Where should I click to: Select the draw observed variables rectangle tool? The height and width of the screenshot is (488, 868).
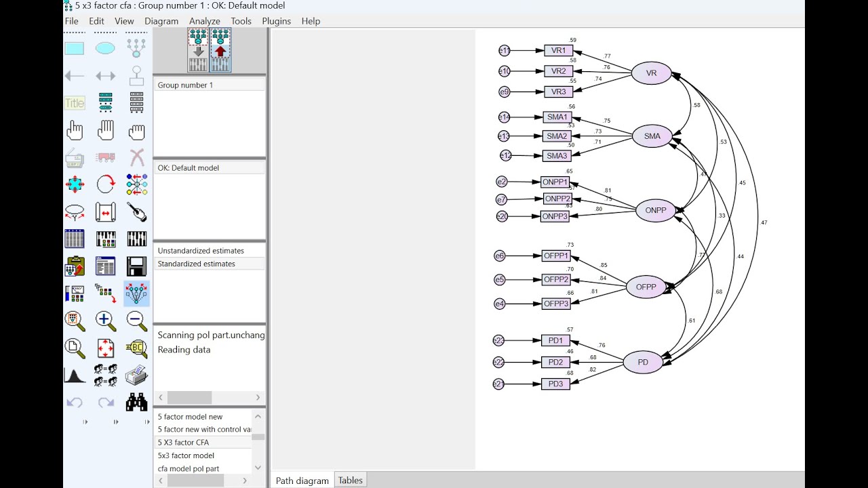coord(75,48)
